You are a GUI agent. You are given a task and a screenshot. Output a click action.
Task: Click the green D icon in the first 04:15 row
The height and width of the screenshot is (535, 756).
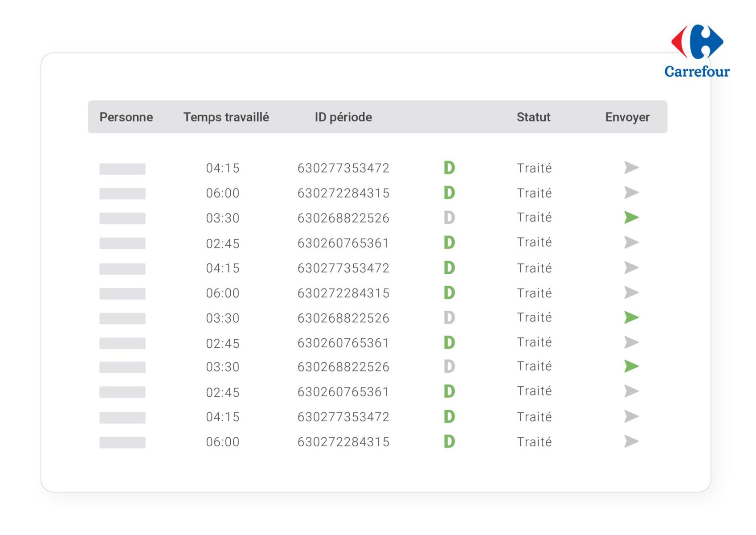(x=450, y=168)
